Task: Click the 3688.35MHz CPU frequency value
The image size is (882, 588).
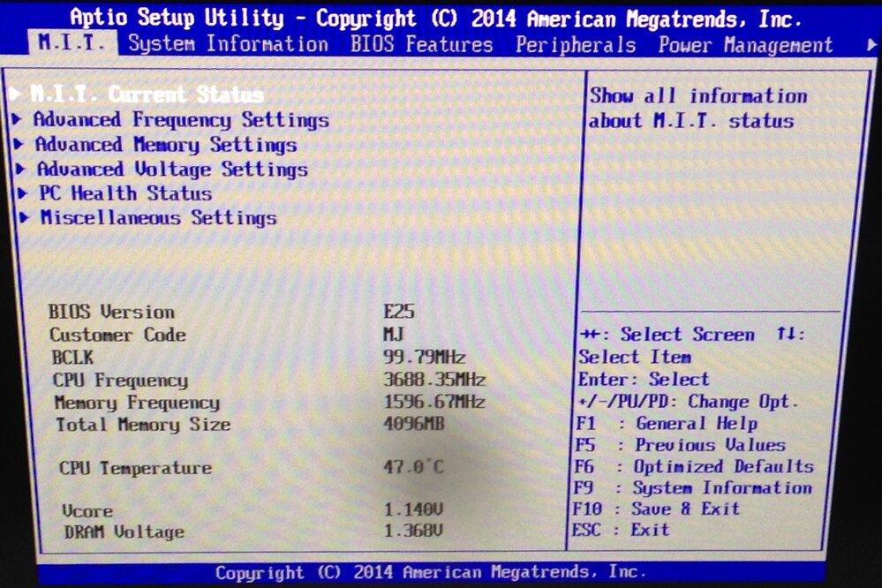Action: pyautogui.click(x=434, y=380)
